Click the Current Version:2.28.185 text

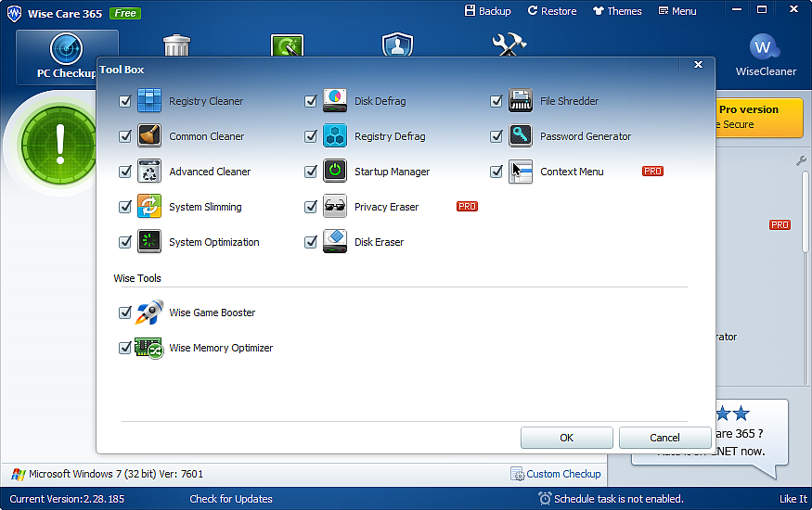[67, 499]
